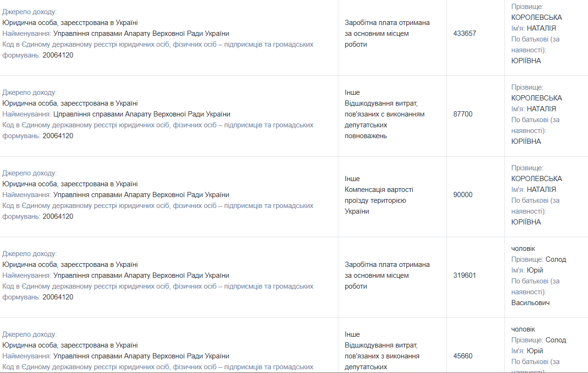Select the 90000 amount cell

point(462,195)
